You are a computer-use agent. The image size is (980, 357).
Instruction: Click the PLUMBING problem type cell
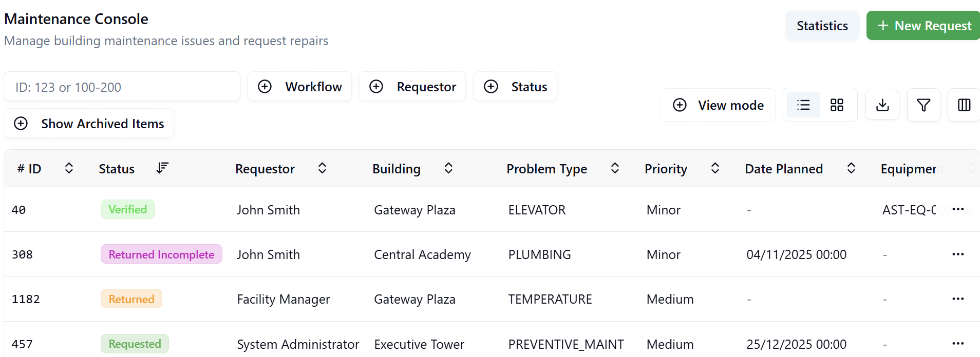(539, 254)
